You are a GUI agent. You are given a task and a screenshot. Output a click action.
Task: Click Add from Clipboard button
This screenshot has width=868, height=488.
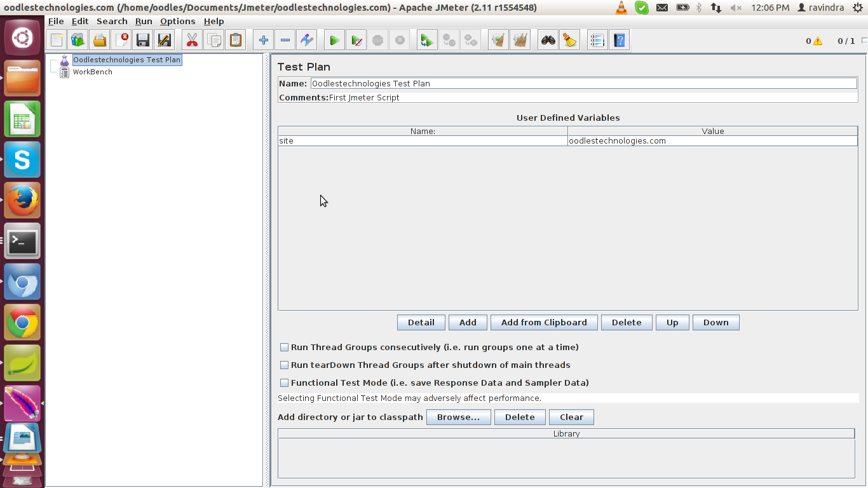pos(544,323)
